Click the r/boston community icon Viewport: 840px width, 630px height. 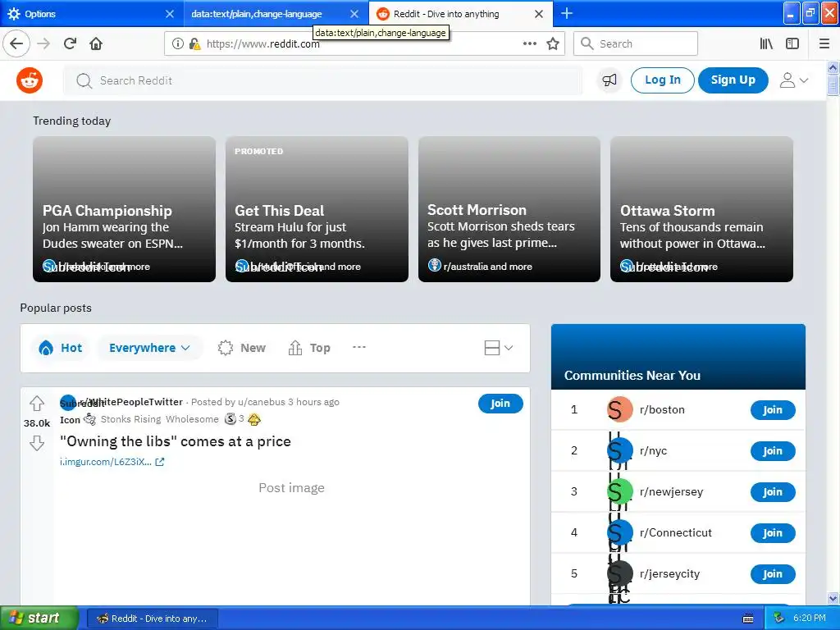620,410
